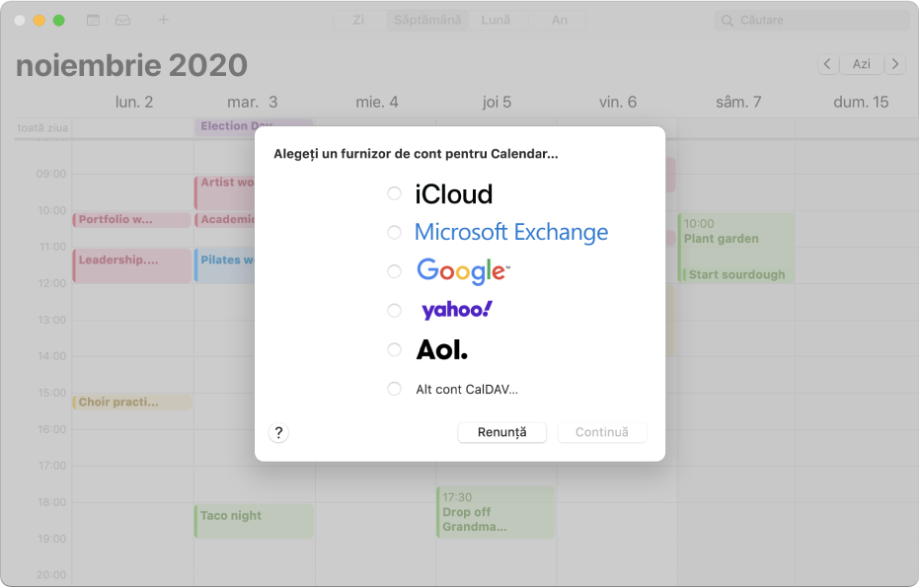Select the iCloud radio button

click(x=394, y=193)
